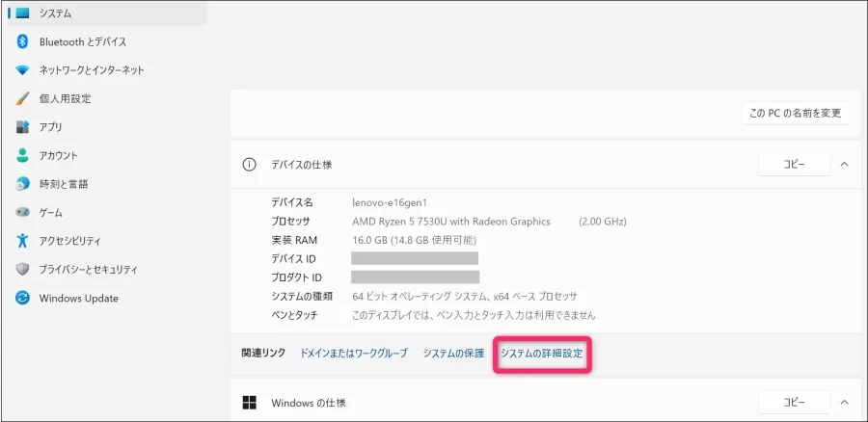Click the Wi-Fi network icon in sidebar
This screenshot has width=868, height=422.
[x=22, y=70]
